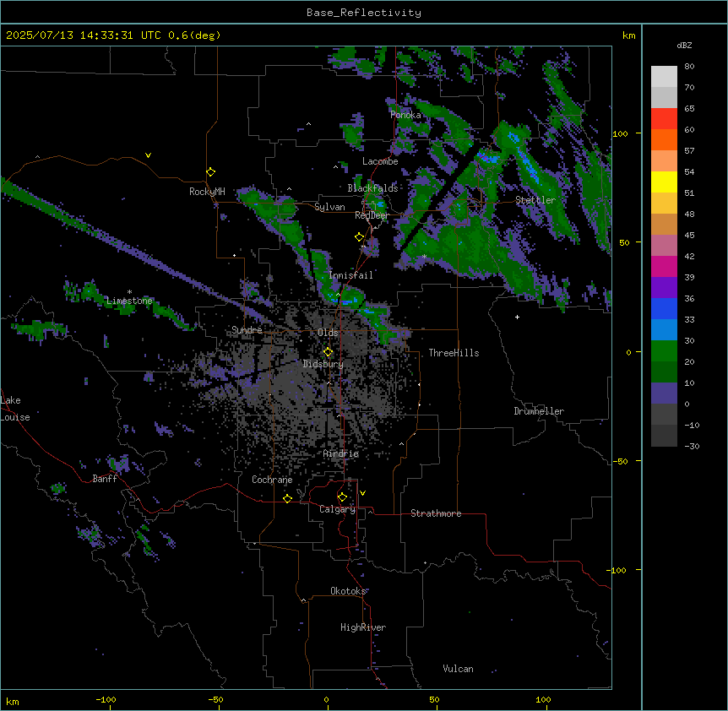Click the Base_Reflectivity title text
This screenshot has height=711, width=728.
(x=364, y=13)
